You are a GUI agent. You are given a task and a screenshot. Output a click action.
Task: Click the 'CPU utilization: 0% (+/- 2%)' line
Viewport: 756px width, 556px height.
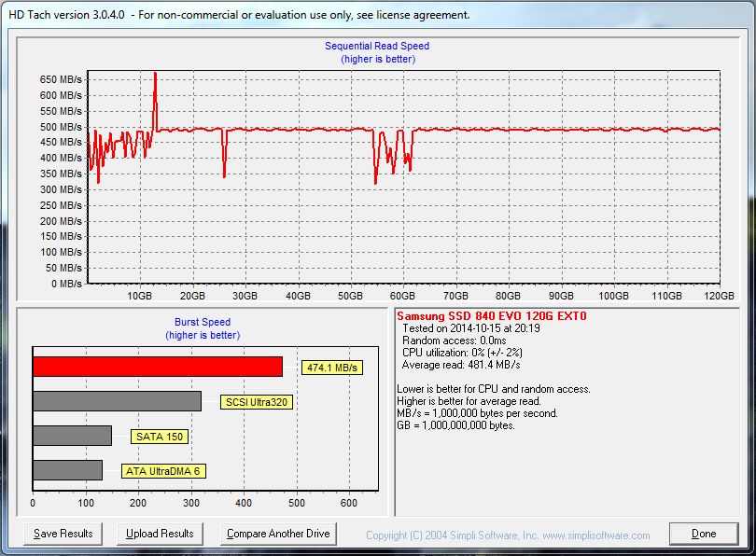point(462,353)
